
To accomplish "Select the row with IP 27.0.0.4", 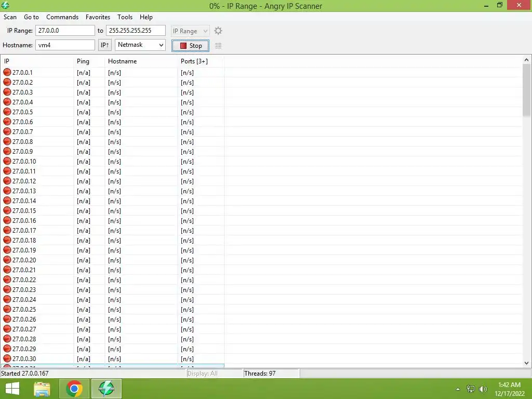I will [112, 102].
